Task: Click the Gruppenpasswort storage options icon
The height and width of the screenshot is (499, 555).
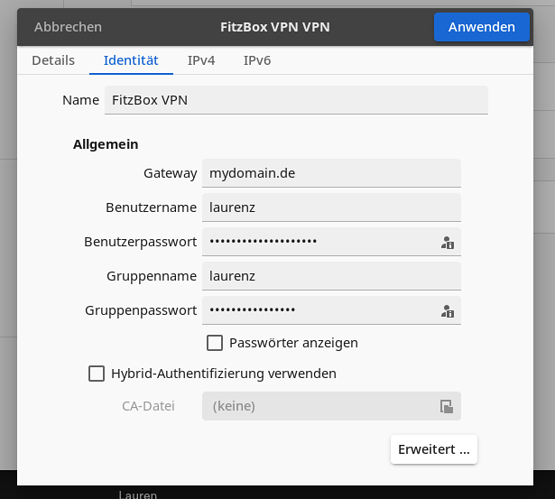Action: click(x=447, y=311)
